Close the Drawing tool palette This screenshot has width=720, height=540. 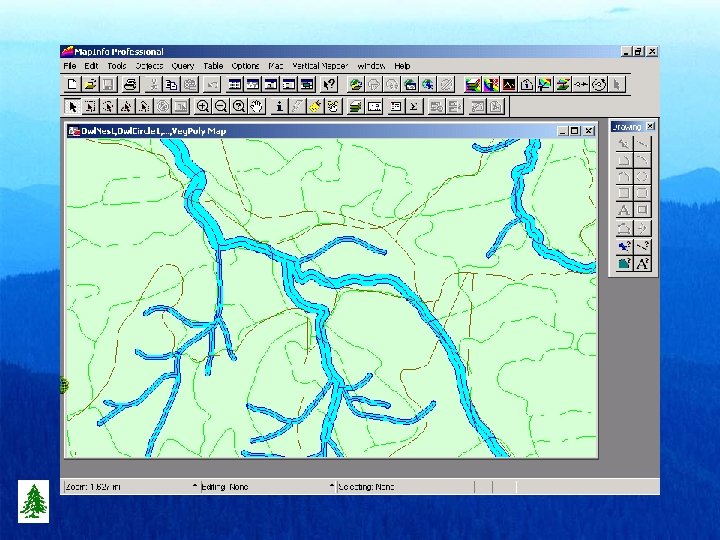coord(650,126)
